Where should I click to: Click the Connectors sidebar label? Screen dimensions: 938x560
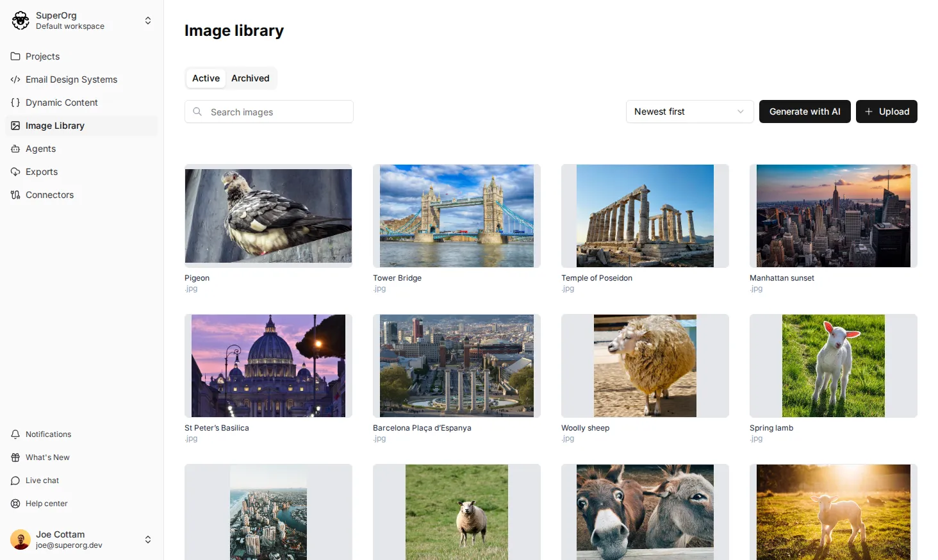tap(49, 195)
